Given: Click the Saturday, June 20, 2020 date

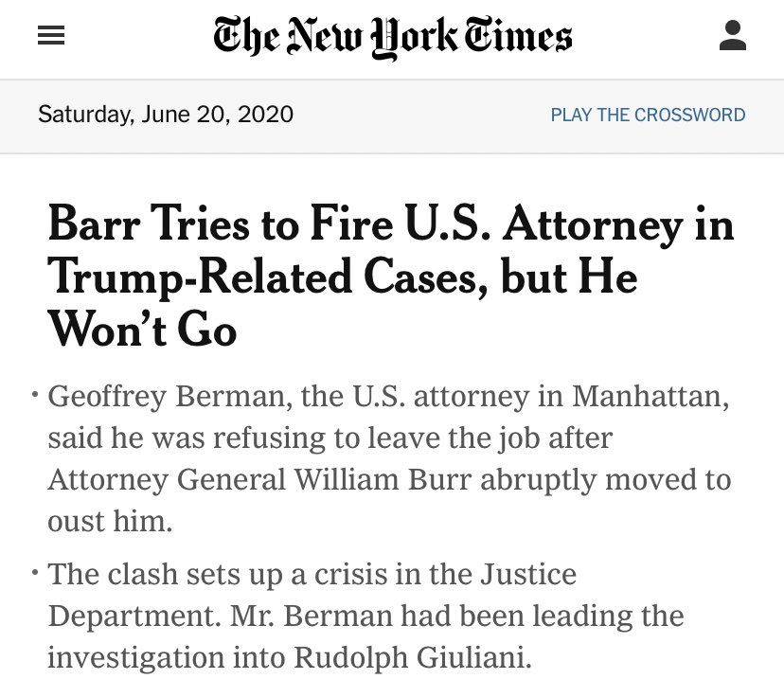Looking at the screenshot, I should pyautogui.click(x=166, y=115).
